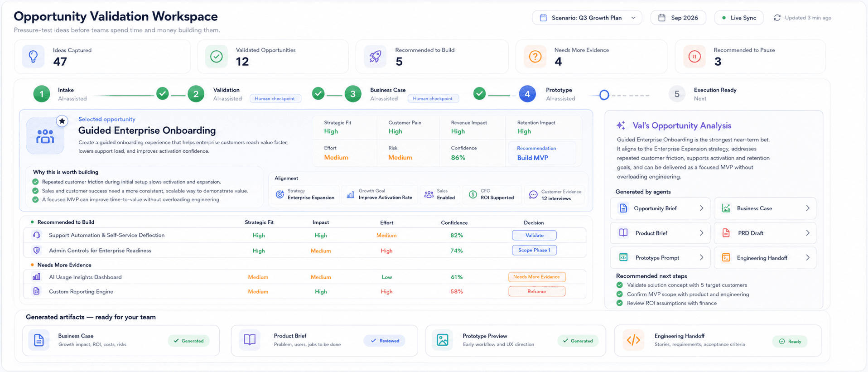This screenshot has width=868, height=372.
Task: Select step 5 Execution Ready in the workflow
Action: [x=677, y=94]
